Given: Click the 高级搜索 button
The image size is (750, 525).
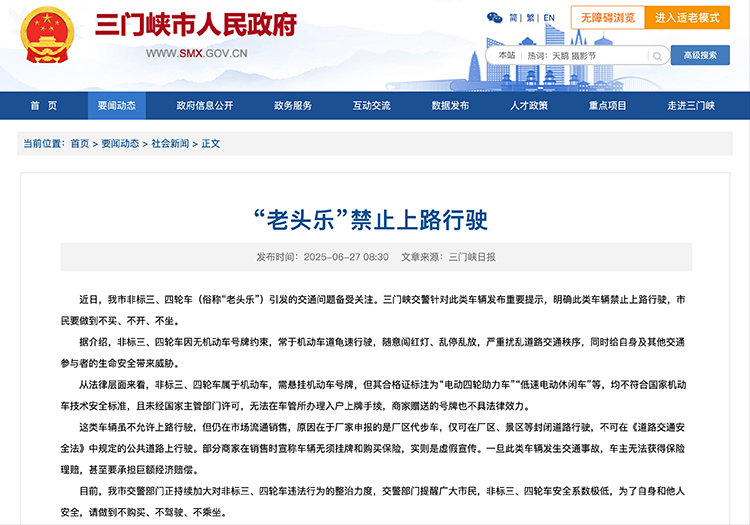Looking at the screenshot, I should (700, 55).
